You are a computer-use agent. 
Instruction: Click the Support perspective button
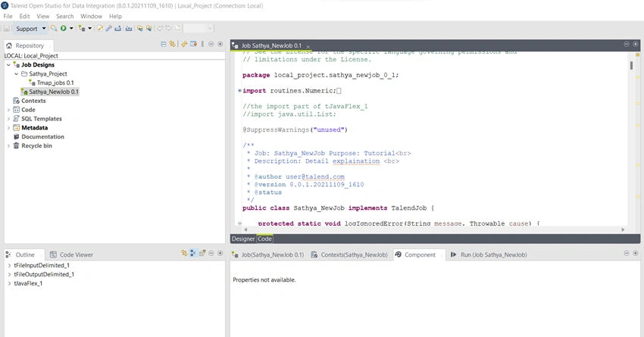click(27, 29)
